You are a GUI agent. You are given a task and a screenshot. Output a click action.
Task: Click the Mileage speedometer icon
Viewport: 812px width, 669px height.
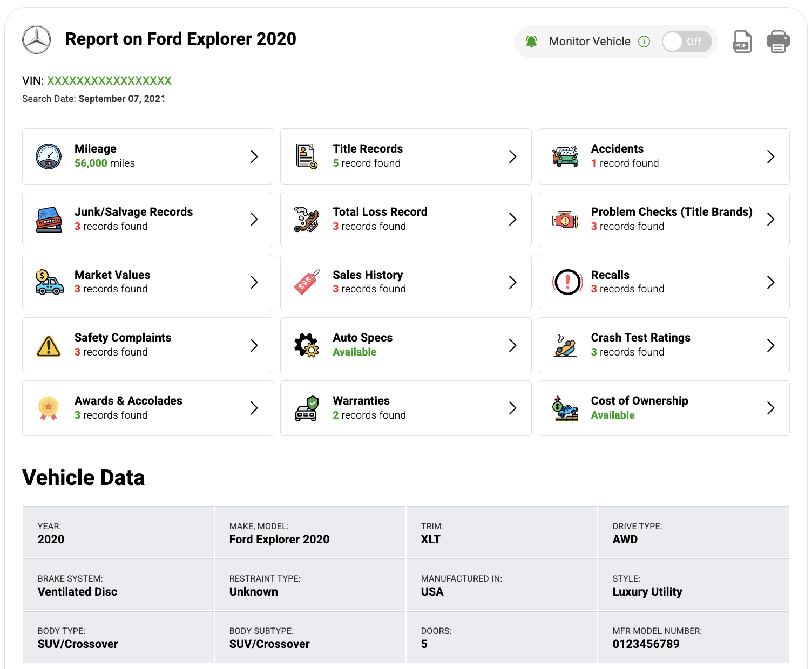click(48, 156)
